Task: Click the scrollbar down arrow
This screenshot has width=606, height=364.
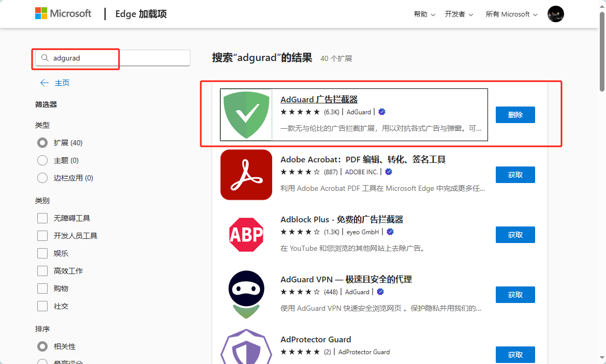Action: tap(602, 358)
